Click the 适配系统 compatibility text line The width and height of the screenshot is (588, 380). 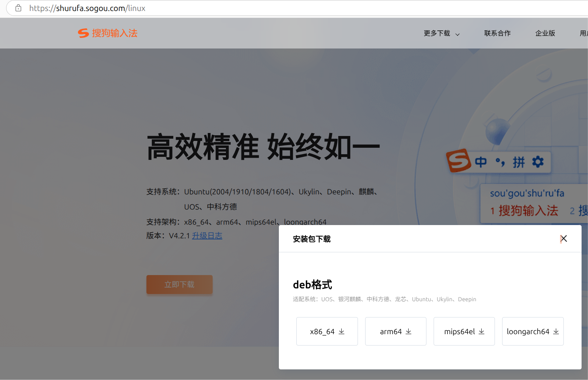click(384, 299)
